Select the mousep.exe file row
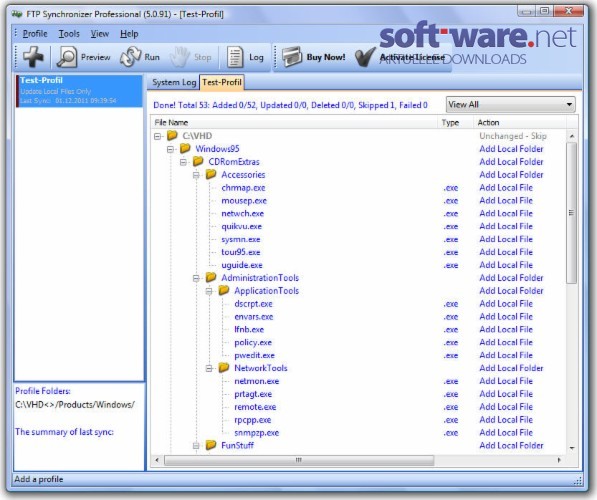Screen dimensions: 597x500 click(358, 201)
